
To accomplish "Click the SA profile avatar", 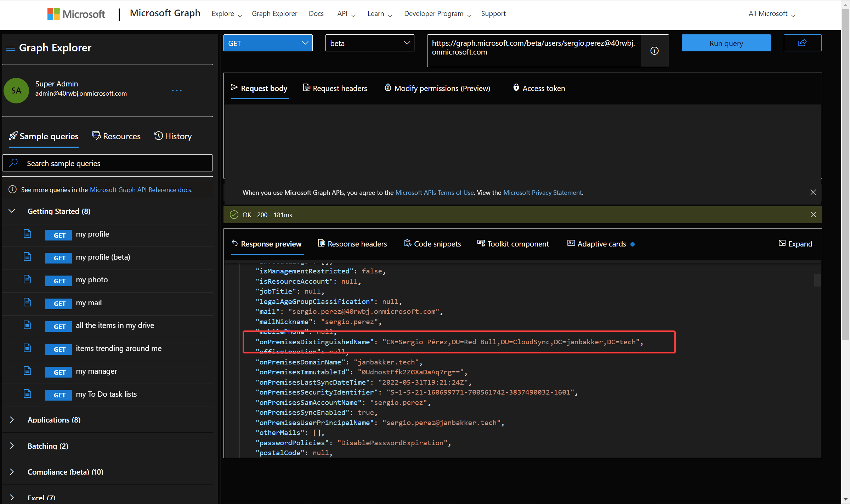I will pyautogui.click(x=16, y=91).
